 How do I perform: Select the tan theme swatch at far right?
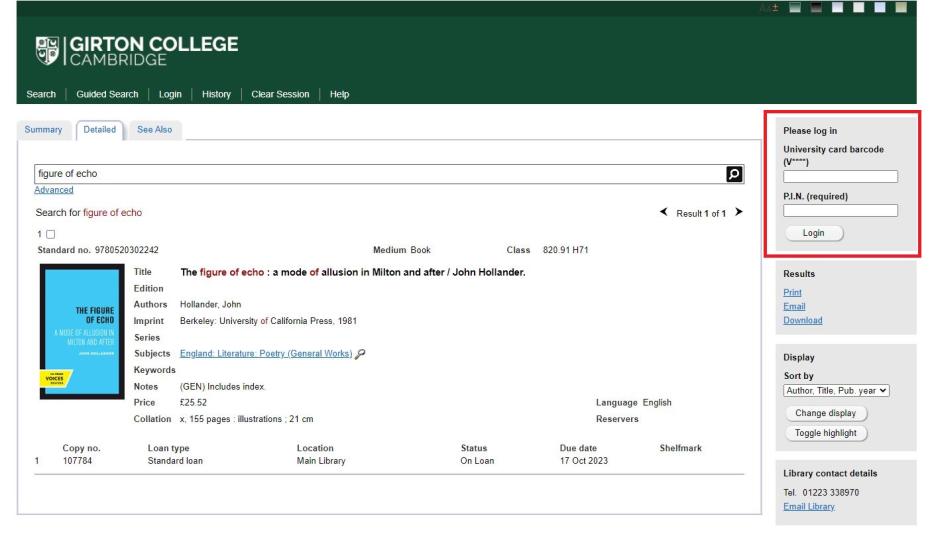coord(901,8)
